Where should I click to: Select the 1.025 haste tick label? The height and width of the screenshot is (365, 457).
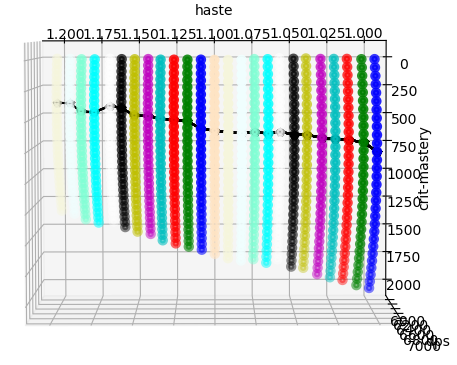[326, 34]
